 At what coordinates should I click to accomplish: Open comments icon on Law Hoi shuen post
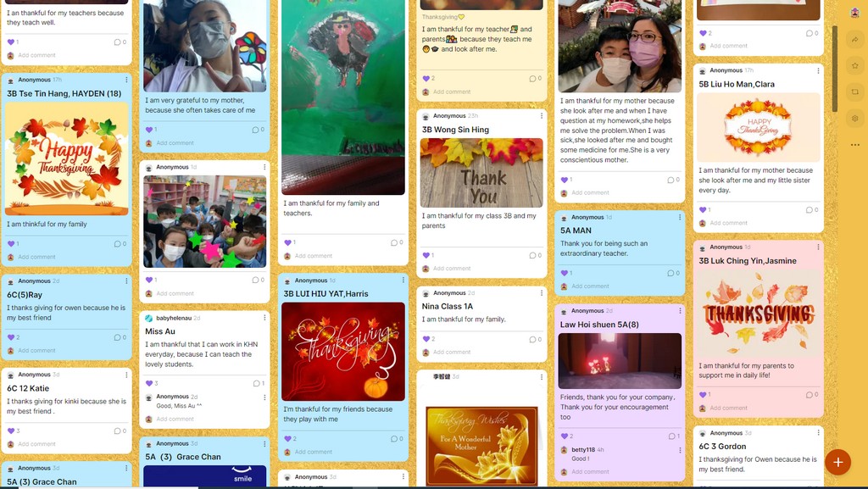(671, 436)
